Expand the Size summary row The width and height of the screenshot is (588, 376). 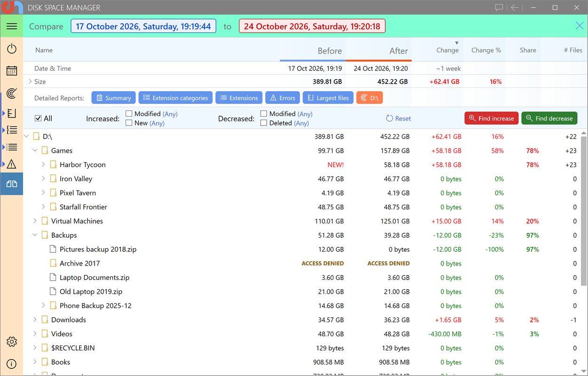click(x=30, y=81)
